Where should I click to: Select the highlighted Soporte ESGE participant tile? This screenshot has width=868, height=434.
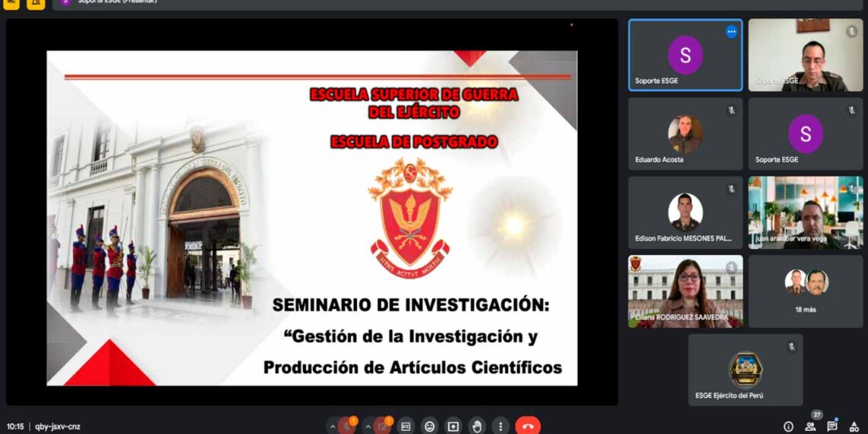[685, 55]
